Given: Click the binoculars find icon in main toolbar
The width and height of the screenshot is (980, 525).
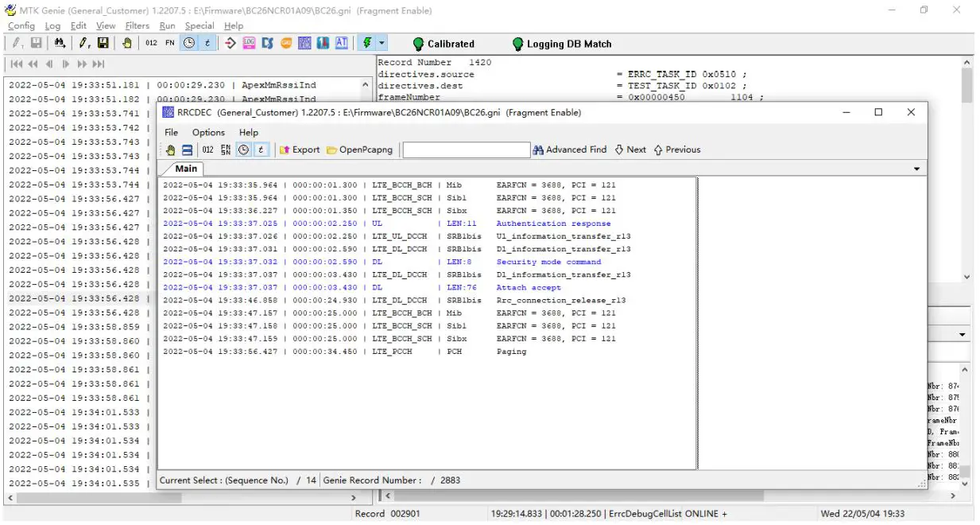Looking at the screenshot, I should (x=60, y=43).
